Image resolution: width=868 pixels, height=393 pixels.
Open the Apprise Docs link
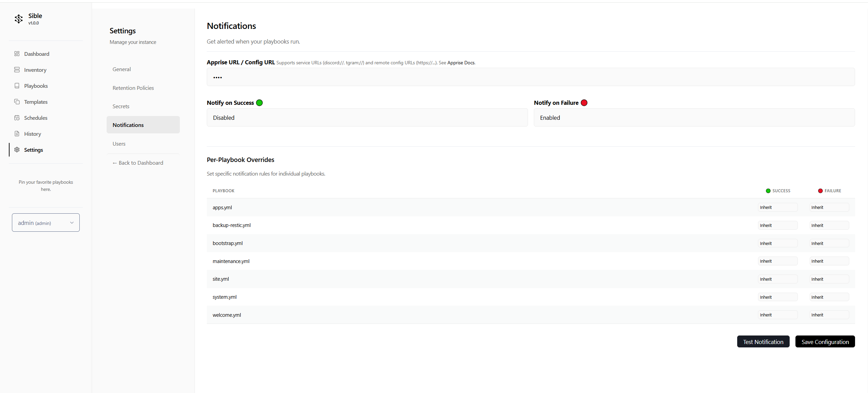coord(461,63)
